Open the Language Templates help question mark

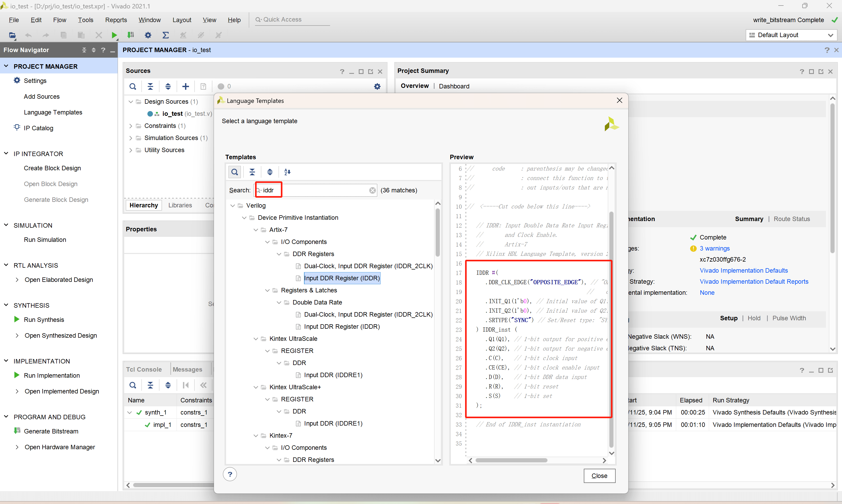pos(230,474)
